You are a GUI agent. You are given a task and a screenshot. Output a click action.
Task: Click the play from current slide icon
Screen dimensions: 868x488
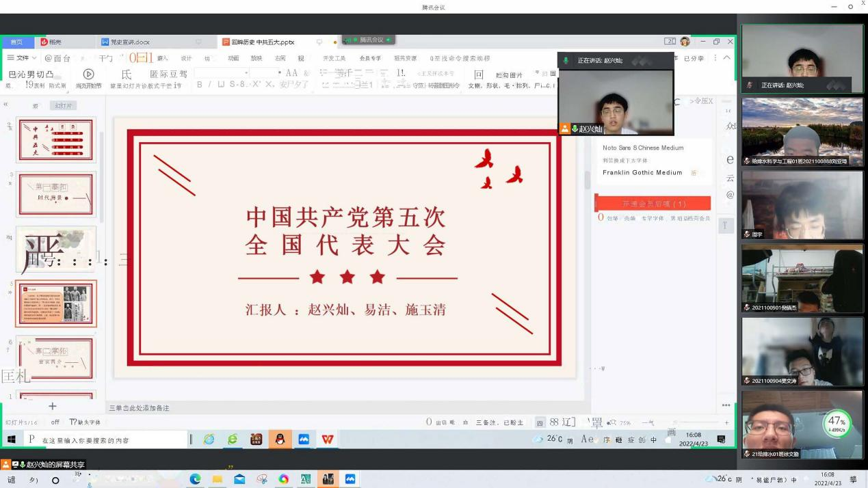tap(88, 74)
